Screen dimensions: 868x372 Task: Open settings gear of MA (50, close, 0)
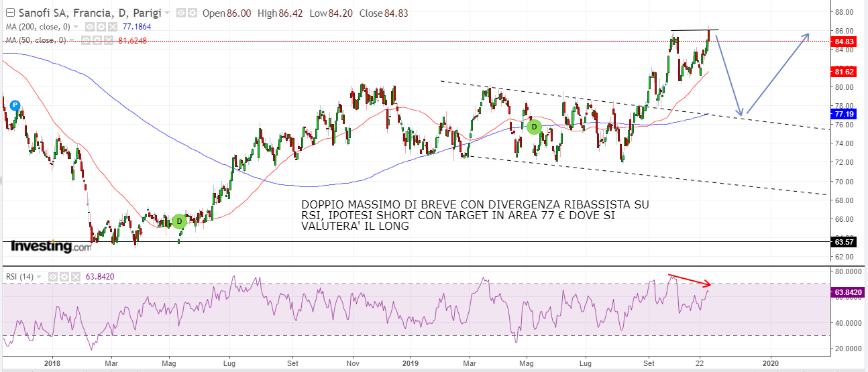point(97,40)
